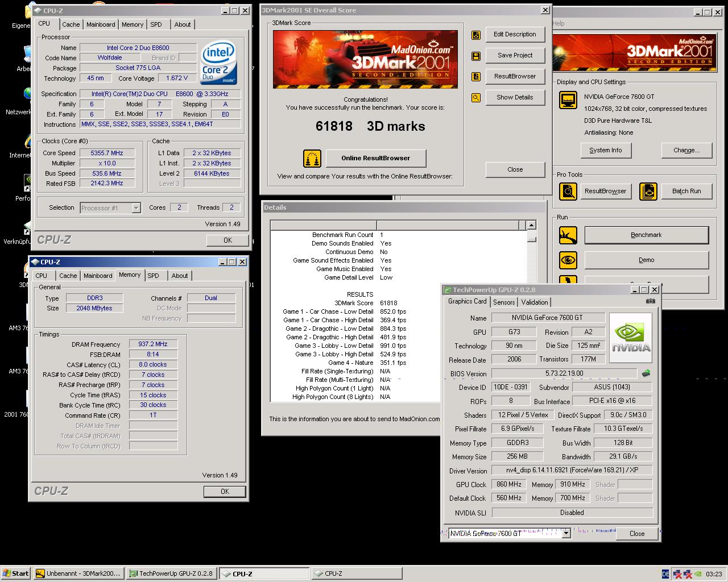Click the Show Details button
This screenshot has width=728, height=582.
click(x=515, y=98)
